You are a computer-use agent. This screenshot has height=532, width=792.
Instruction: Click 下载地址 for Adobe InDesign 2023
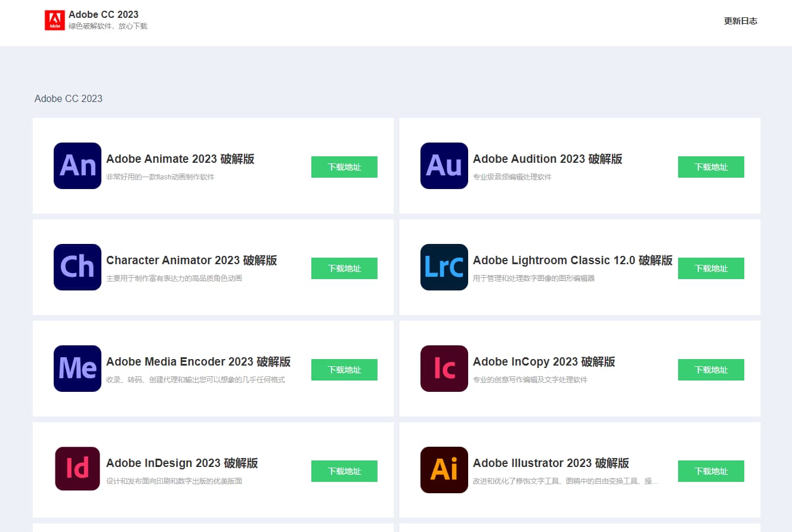tap(344, 471)
